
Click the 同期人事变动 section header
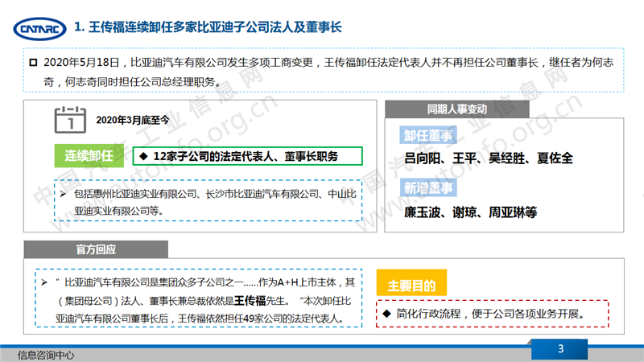(457, 109)
